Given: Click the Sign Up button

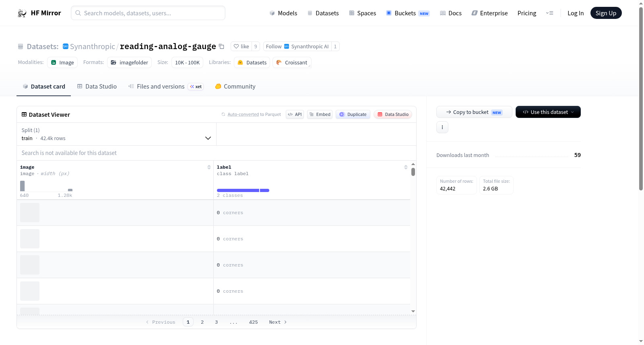Looking at the screenshot, I should [606, 13].
